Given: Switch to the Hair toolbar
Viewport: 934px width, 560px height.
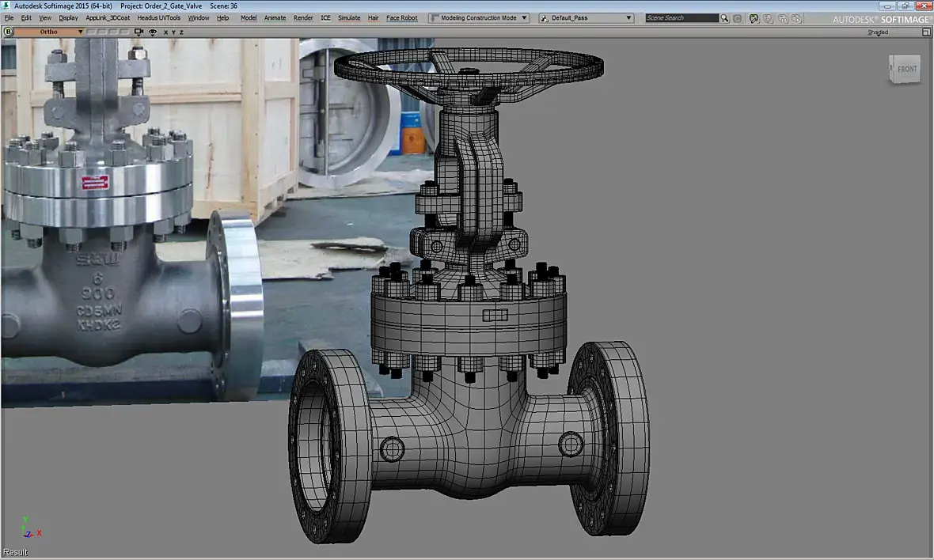Looking at the screenshot, I should tap(373, 18).
